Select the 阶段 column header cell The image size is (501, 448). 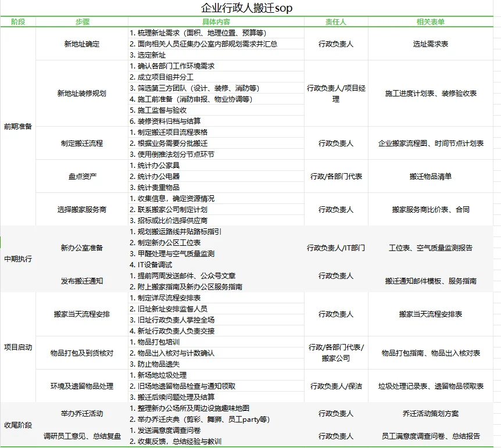[x=18, y=21]
